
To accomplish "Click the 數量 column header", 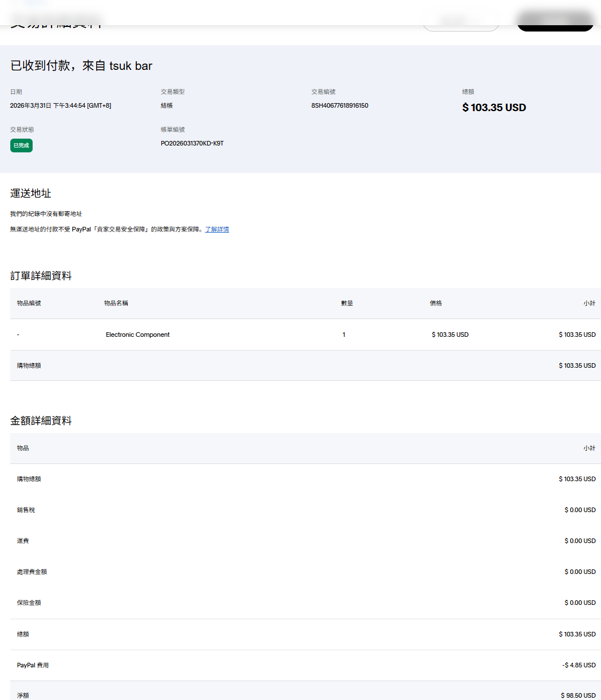I will tap(347, 303).
